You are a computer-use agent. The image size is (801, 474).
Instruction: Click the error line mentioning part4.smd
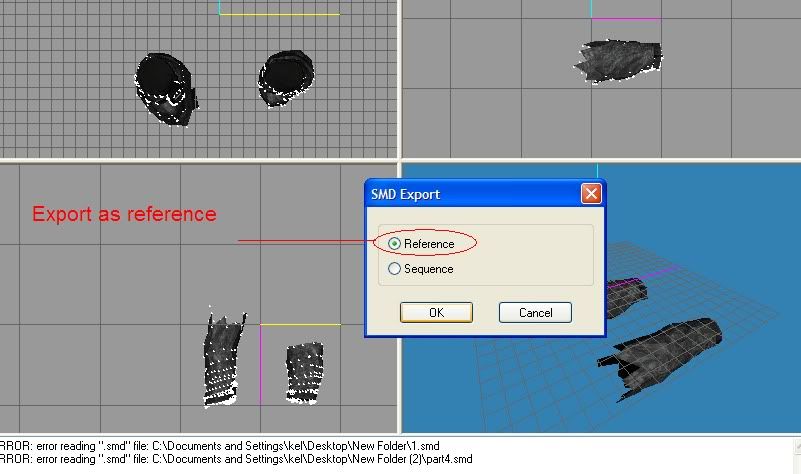[x=236, y=459]
